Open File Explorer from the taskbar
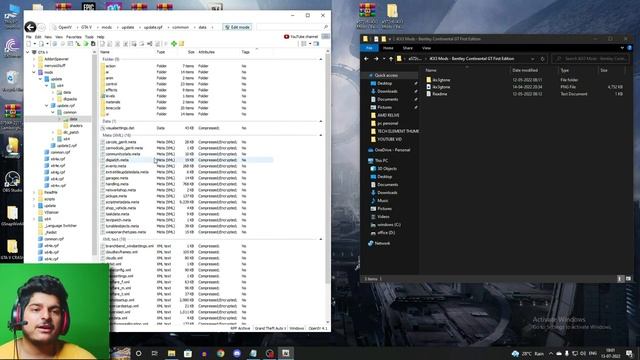Screen dimensions: 640x360 [x=171, y=353]
